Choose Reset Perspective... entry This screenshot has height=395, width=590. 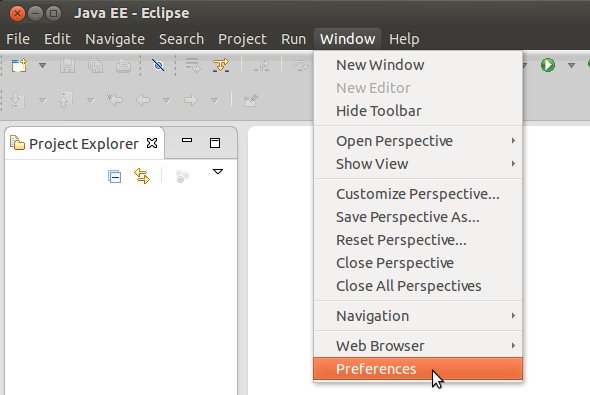click(418, 240)
